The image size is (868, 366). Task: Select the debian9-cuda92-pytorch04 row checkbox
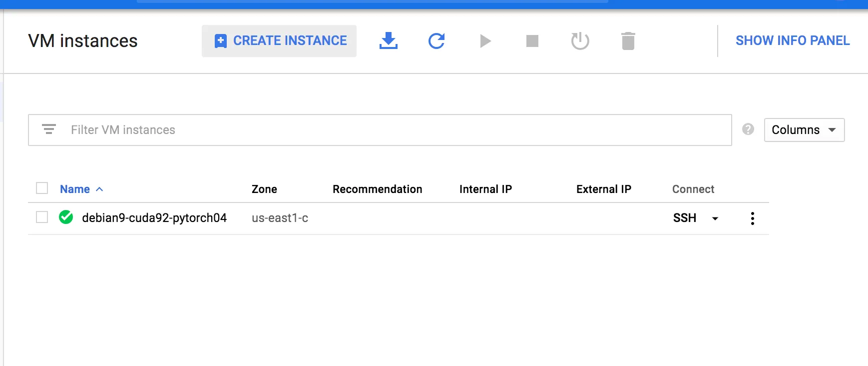[x=42, y=217]
